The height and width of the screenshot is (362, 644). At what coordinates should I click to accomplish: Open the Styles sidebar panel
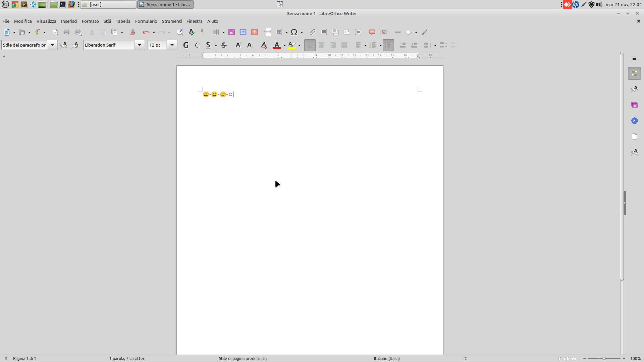pos(634,89)
